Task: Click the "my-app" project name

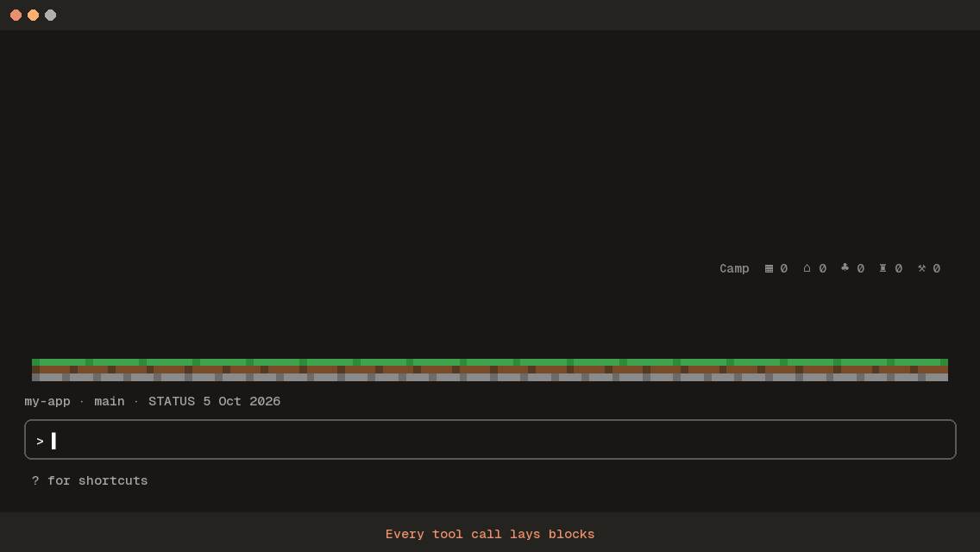Action: click(x=47, y=401)
